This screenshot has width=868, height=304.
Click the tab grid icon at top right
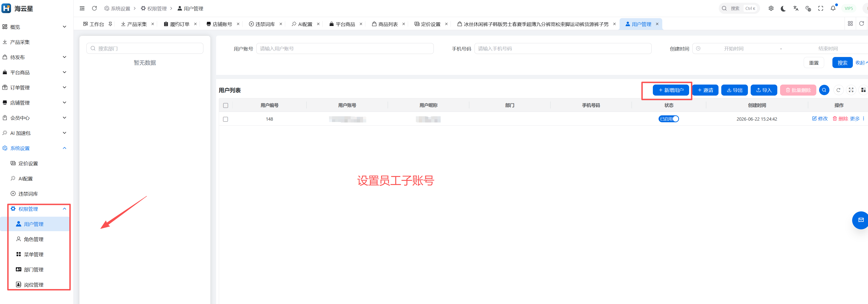[x=850, y=24]
